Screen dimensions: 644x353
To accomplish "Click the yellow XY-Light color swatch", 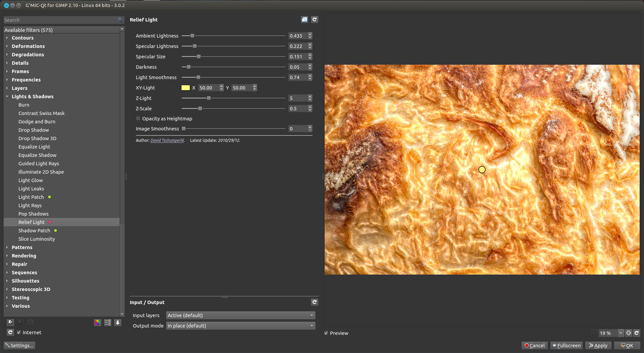I will click(186, 87).
